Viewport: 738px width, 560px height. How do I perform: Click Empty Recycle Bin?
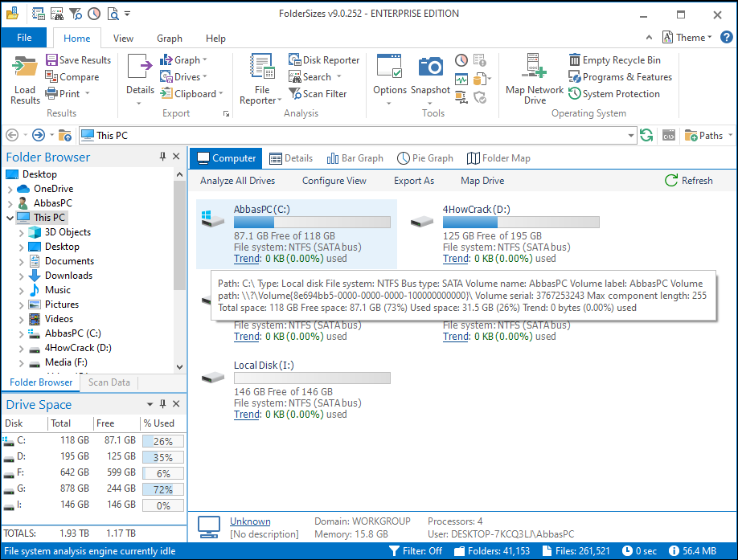(x=615, y=60)
